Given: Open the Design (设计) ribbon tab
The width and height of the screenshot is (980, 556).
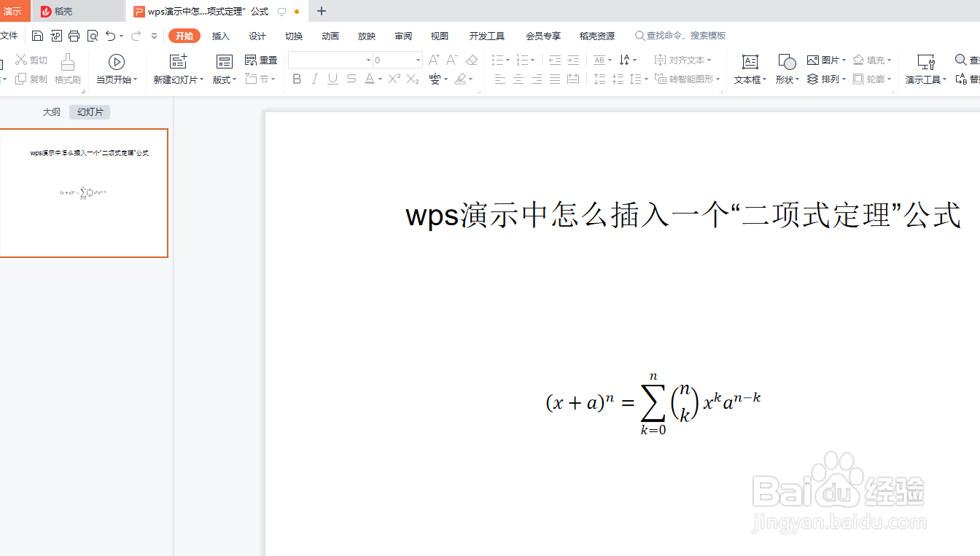Looking at the screenshot, I should pyautogui.click(x=257, y=36).
